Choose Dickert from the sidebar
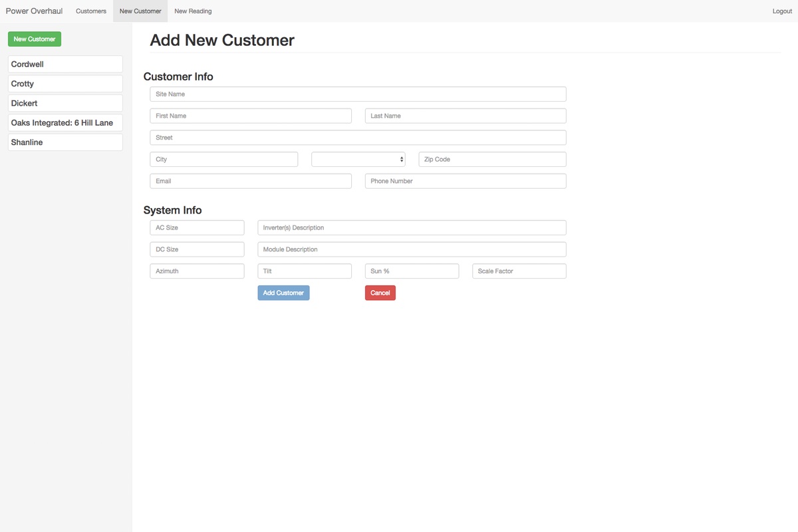This screenshot has height=532, width=798. pos(65,103)
